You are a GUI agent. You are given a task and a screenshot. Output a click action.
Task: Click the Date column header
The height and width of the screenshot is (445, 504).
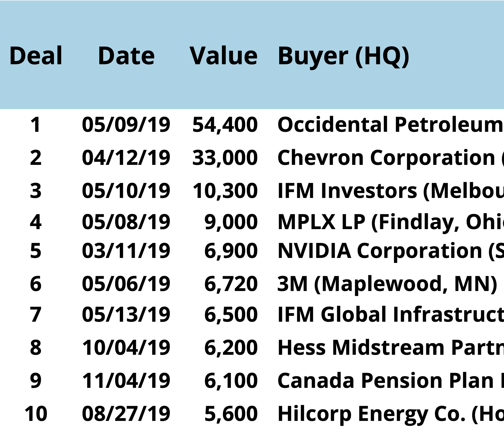click(x=126, y=56)
